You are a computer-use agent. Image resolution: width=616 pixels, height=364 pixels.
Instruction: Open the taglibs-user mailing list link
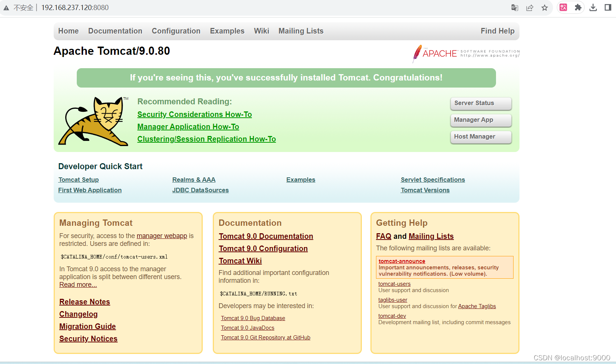[393, 300]
